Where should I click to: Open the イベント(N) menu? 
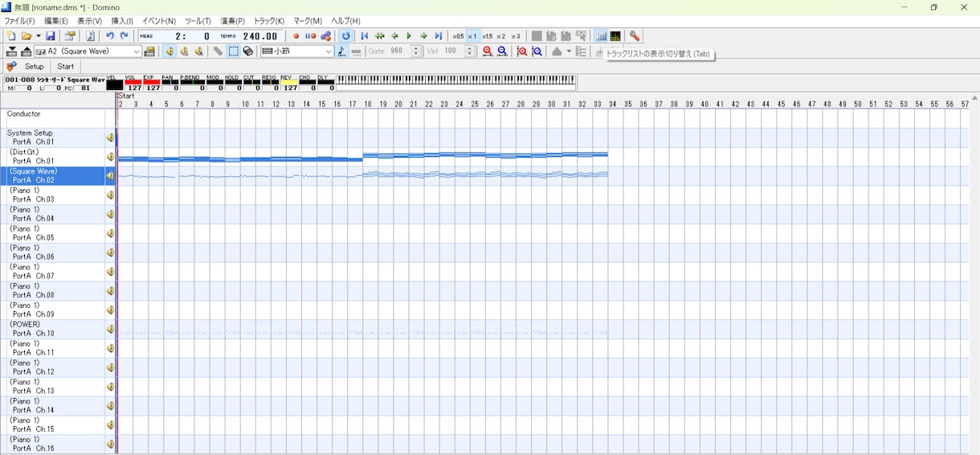point(159,21)
